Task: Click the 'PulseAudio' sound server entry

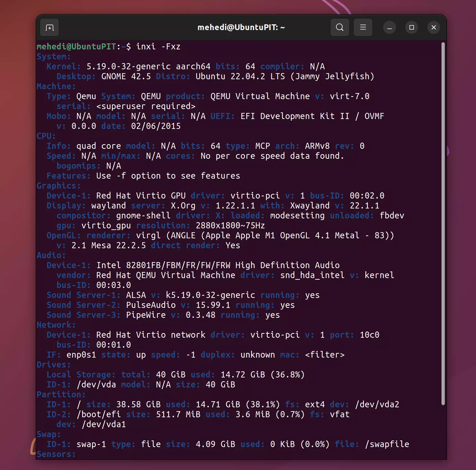Action: pos(151,305)
